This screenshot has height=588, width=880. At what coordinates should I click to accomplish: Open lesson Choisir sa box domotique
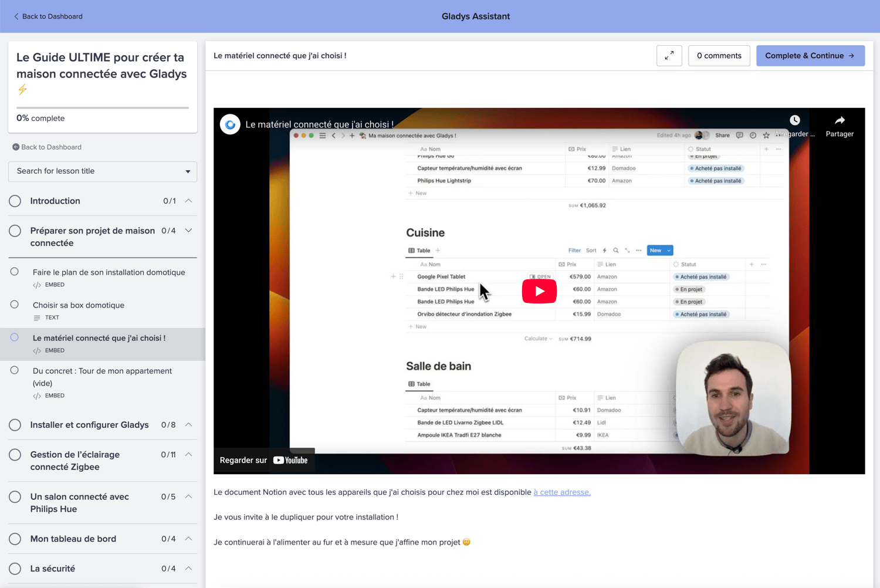click(79, 305)
